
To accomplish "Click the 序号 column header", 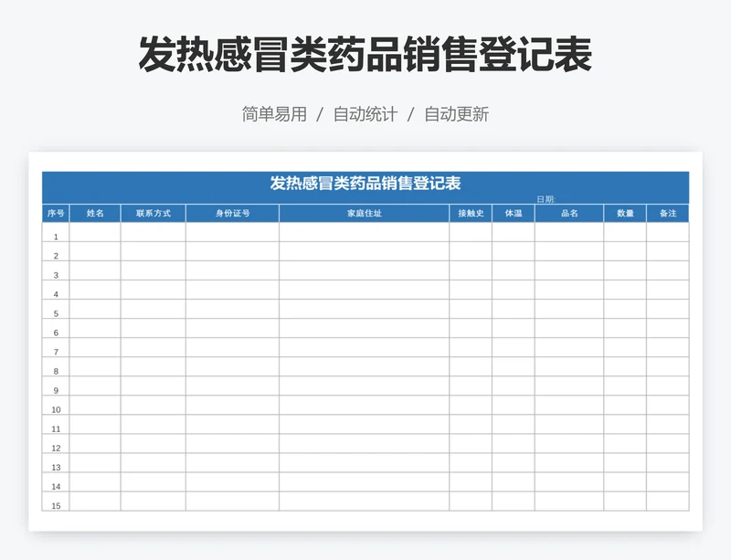I will 56,213.
